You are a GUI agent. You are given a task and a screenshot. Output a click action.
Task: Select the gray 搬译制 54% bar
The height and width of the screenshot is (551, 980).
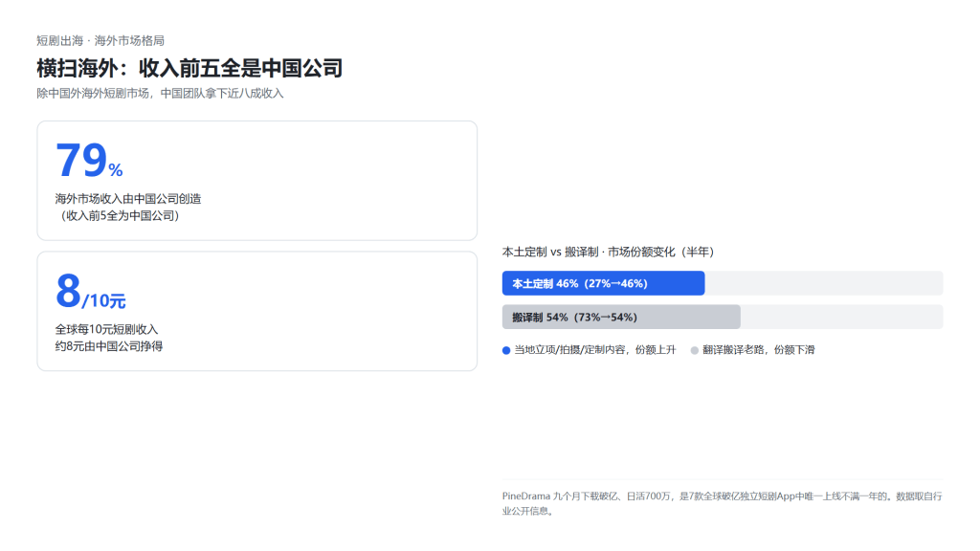click(621, 317)
